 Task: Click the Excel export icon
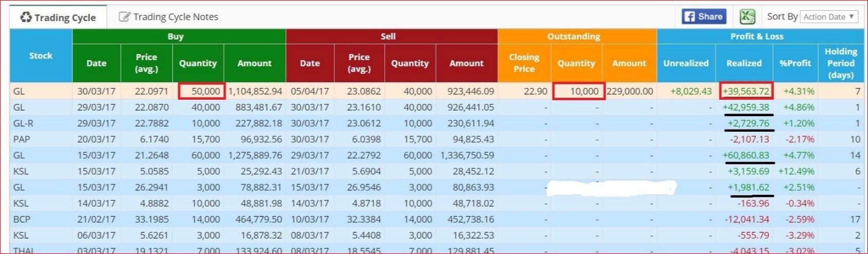pos(747,16)
